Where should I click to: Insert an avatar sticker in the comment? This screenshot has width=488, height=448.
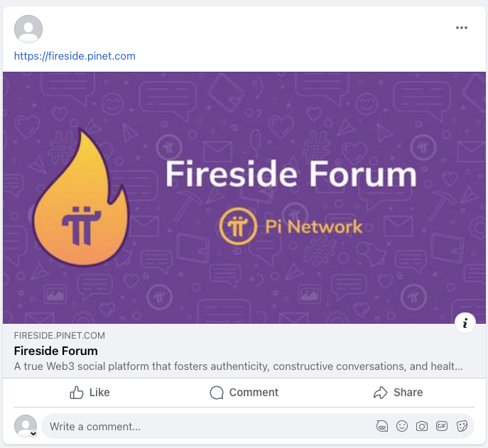pos(382,427)
